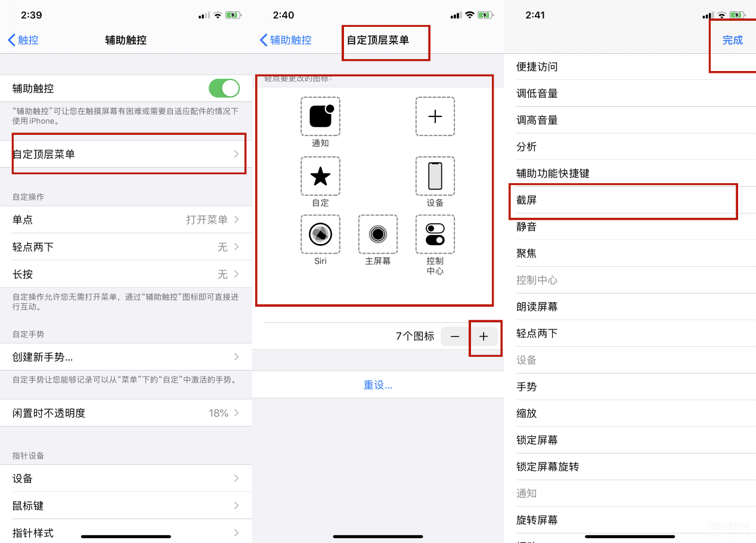Increase icon count with plus stepper

pos(484,337)
